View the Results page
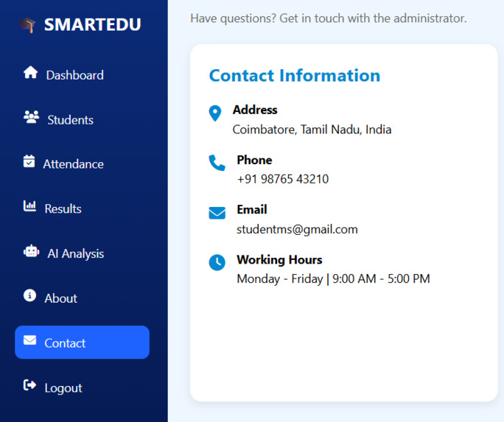504x422 pixels. 82,208
